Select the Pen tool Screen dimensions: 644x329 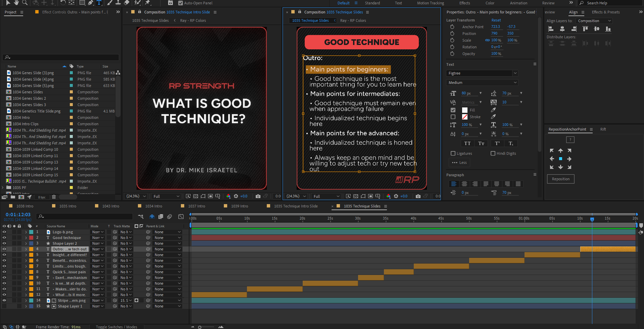click(x=91, y=3)
